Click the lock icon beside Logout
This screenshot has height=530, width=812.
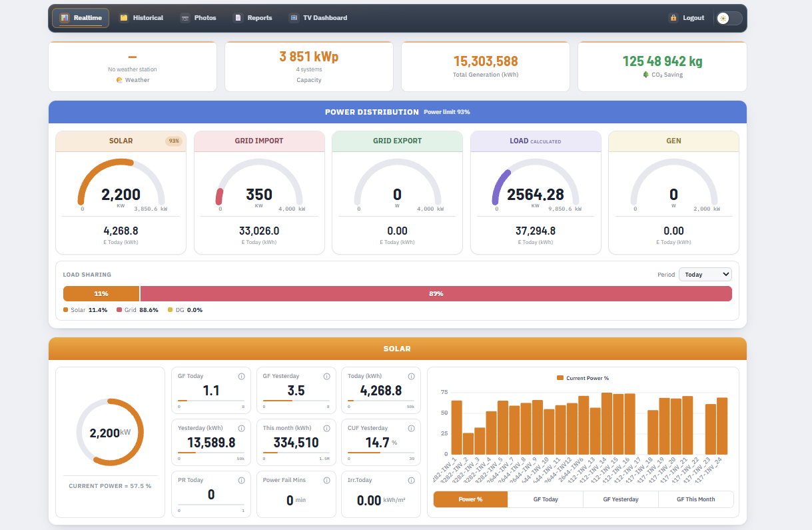[x=673, y=18]
